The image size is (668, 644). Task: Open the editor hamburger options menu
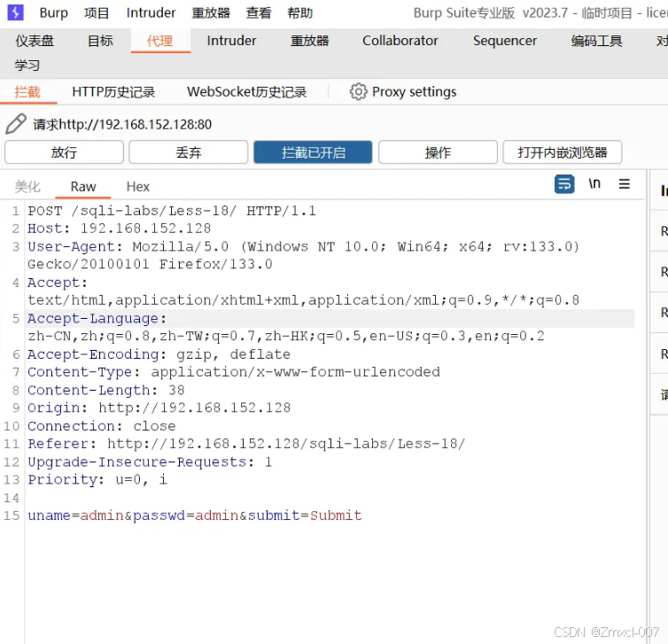(624, 184)
